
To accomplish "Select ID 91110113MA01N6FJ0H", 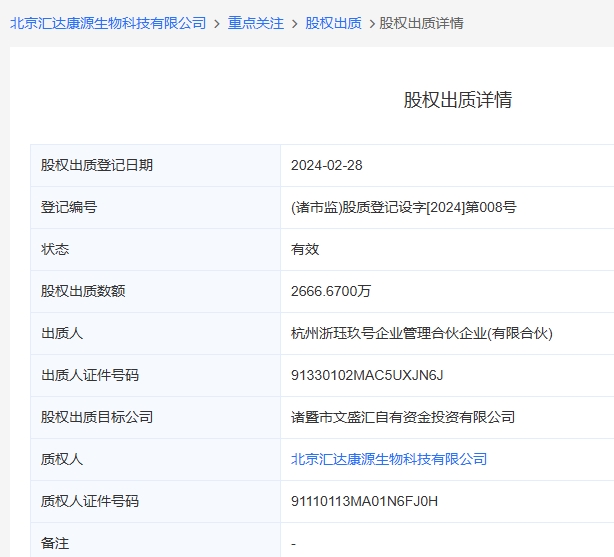I will click(364, 501).
